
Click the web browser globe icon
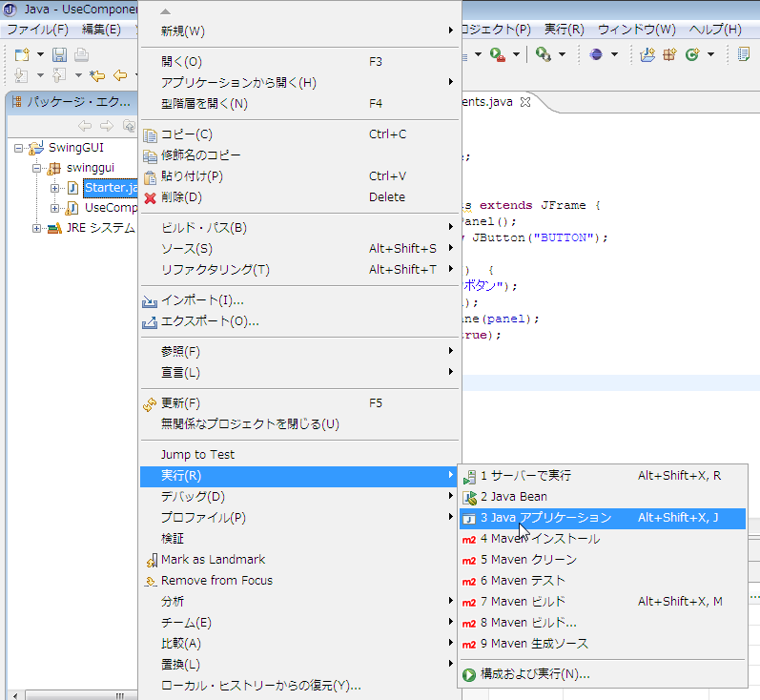pyautogui.click(x=596, y=54)
